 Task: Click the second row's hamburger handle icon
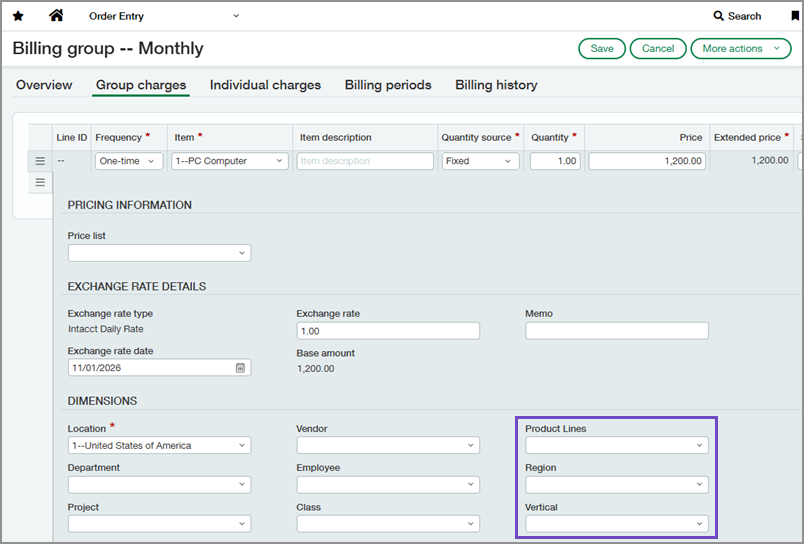coord(40,183)
